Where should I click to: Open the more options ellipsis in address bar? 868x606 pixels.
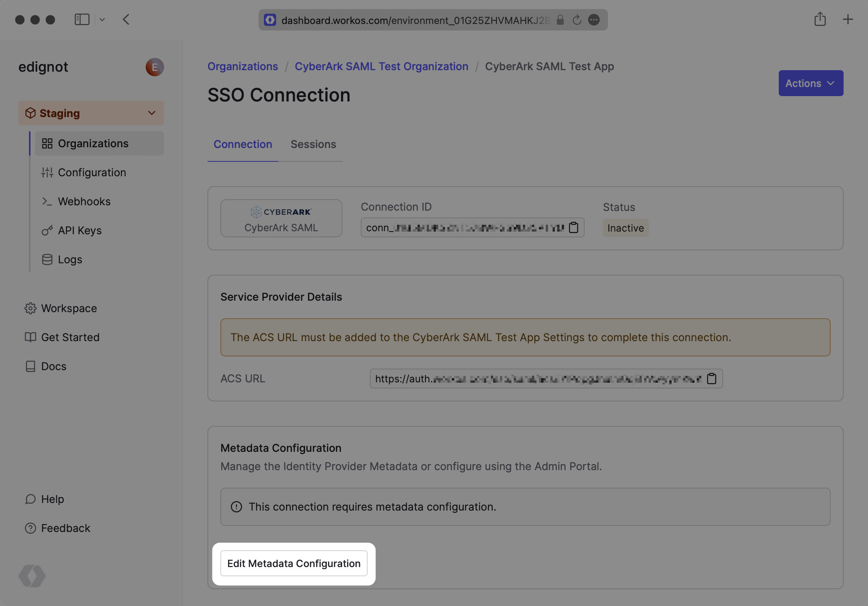[x=594, y=20]
